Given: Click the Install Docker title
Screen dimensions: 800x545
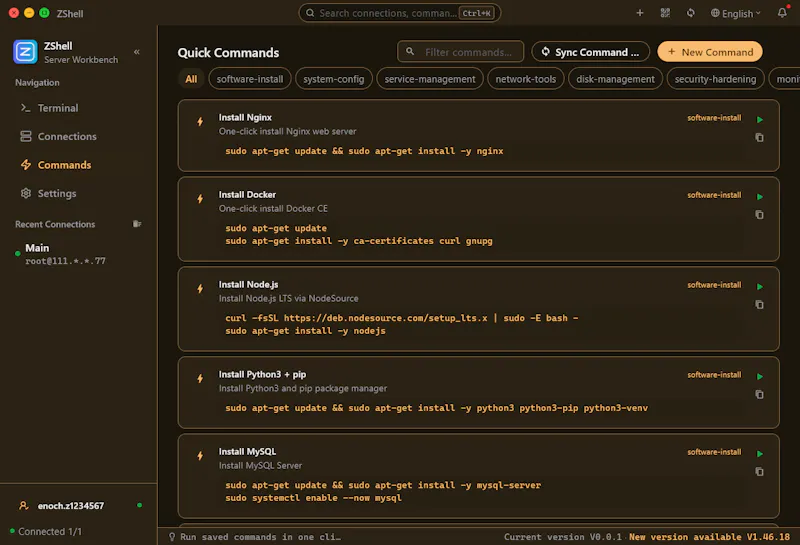Looking at the screenshot, I should [x=247, y=194].
